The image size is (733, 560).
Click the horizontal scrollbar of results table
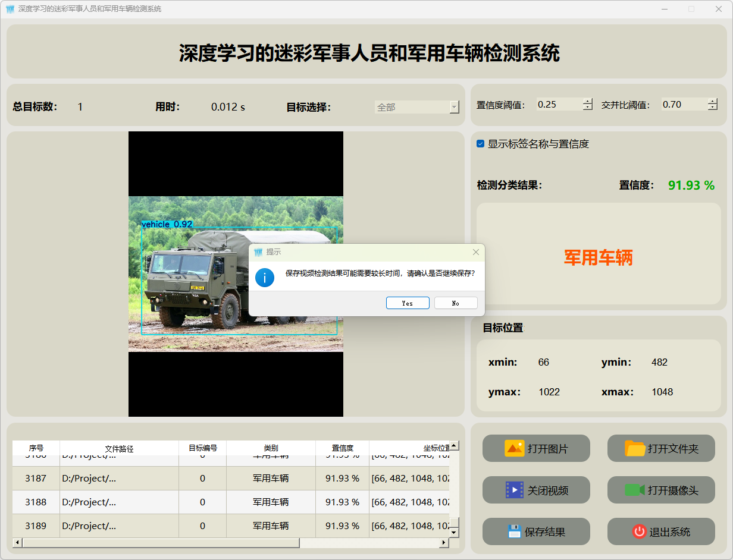click(x=161, y=543)
